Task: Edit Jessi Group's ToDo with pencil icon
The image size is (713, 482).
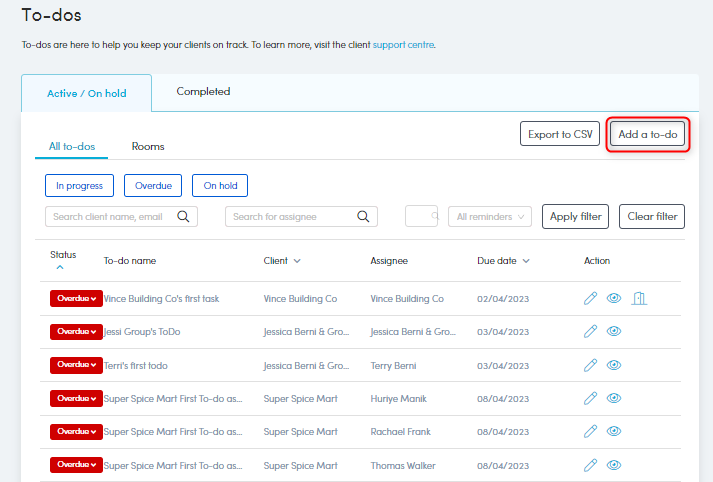Action: (591, 331)
